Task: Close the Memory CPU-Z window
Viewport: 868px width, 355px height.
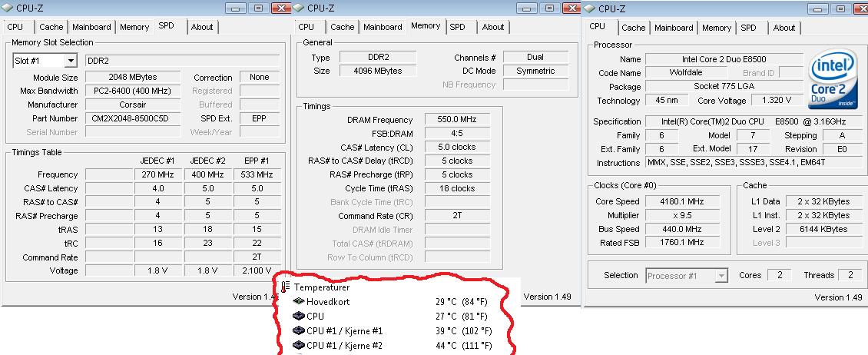Action: click(571, 8)
